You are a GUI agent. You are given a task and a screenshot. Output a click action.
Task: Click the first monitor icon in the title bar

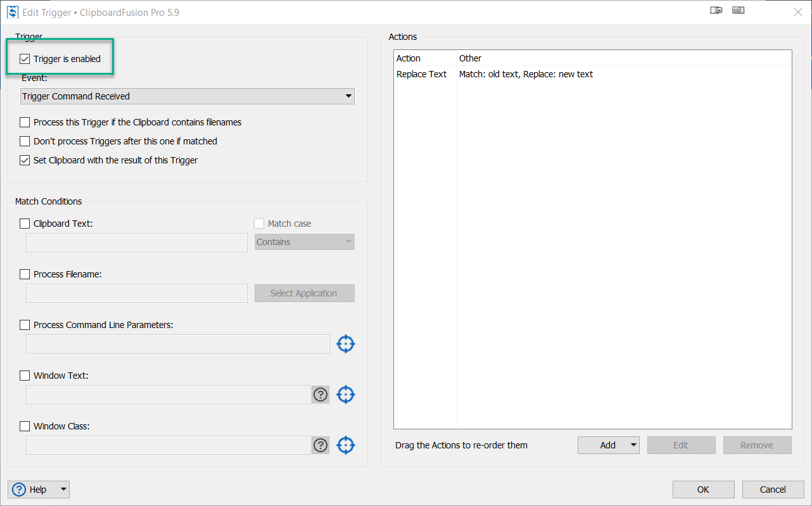[716, 10]
